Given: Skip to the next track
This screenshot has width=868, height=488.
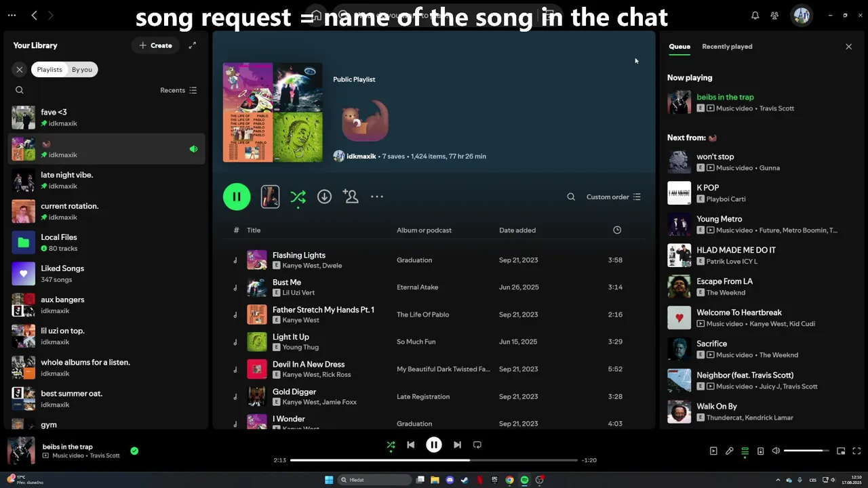Looking at the screenshot, I should pyautogui.click(x=457, y=445).
